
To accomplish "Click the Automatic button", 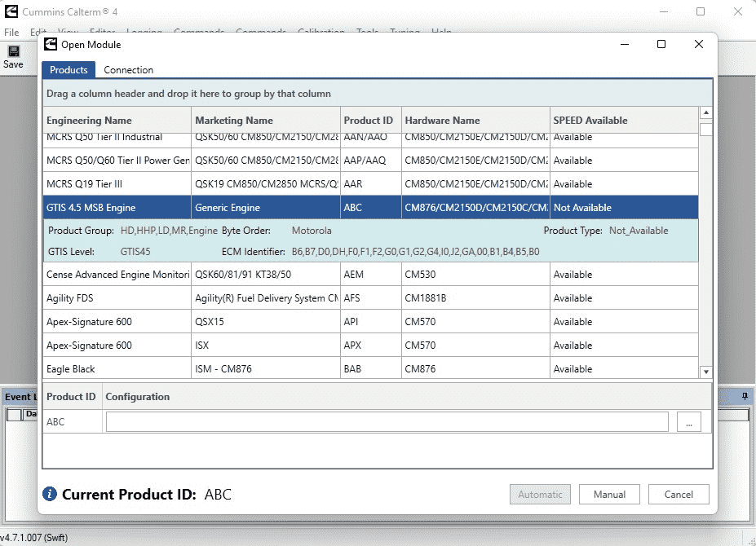I will click(540, 495).
